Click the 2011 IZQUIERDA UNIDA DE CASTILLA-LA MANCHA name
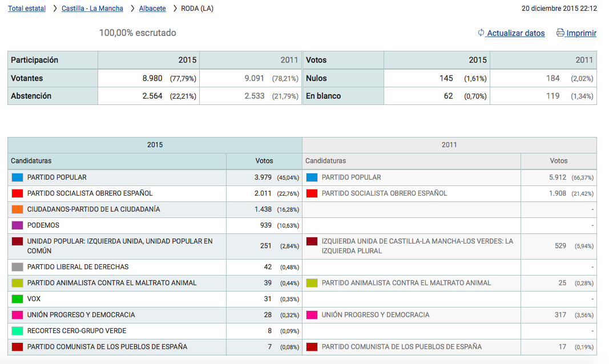 point(418,246)
